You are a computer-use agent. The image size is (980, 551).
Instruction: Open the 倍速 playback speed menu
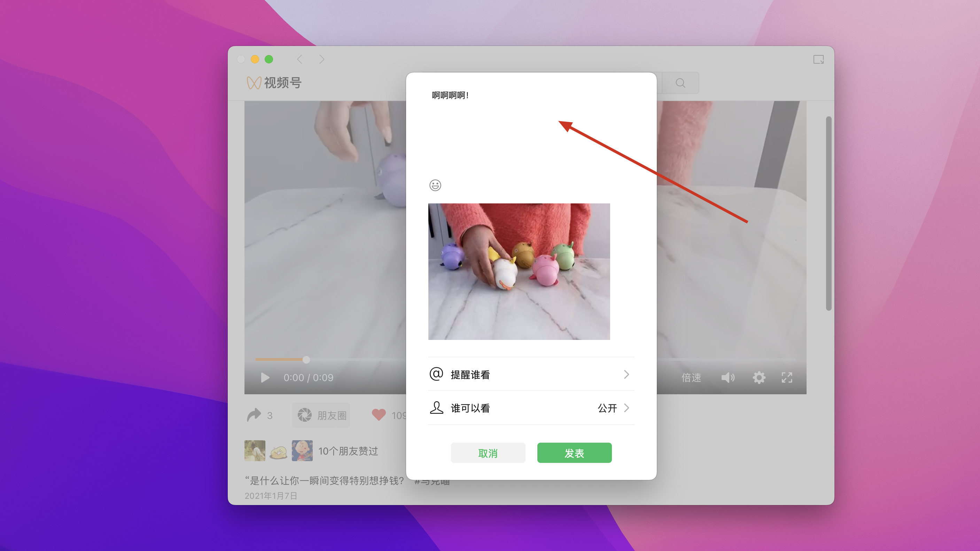tap(691, 378)
